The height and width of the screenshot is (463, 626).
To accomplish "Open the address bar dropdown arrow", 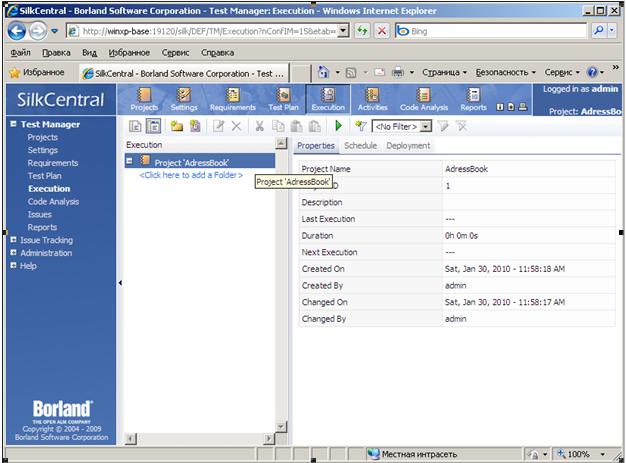I will tap(343, 31).
